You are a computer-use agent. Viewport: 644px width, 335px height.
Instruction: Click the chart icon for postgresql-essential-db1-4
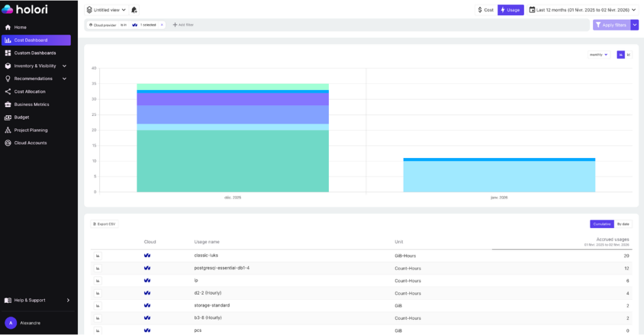[98, 268]
